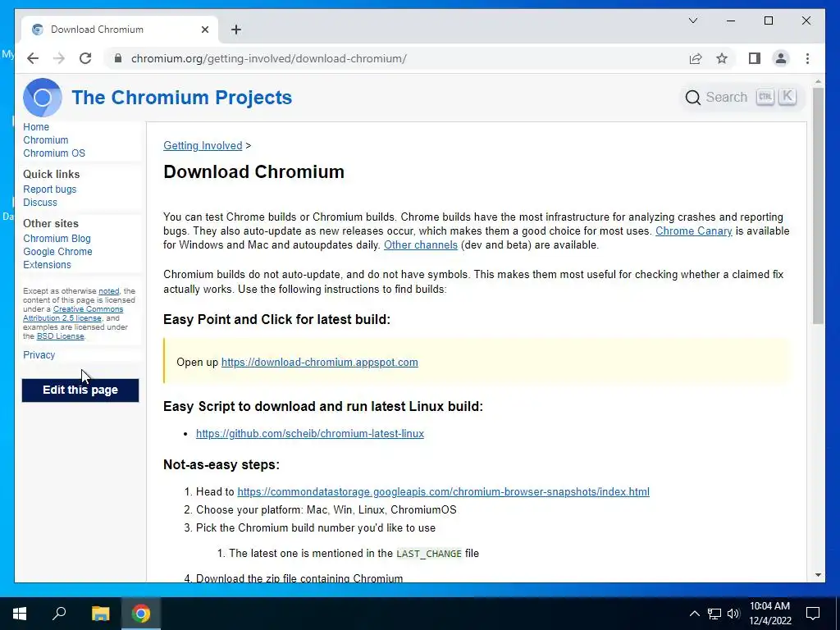Close the Download Chromium tab
The width and height of the screenshot is (840, 630).
[x=204, y=30]
